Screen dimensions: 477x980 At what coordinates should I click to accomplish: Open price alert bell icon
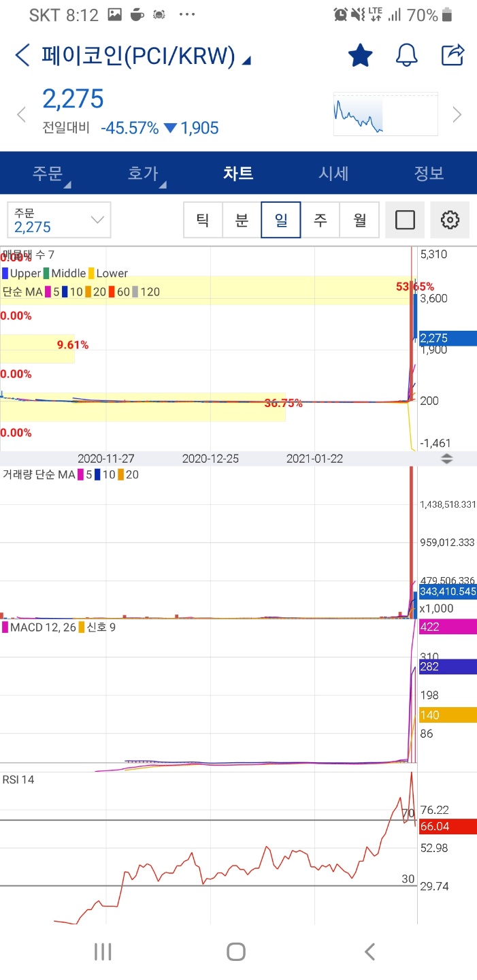(x=406, y=56)
